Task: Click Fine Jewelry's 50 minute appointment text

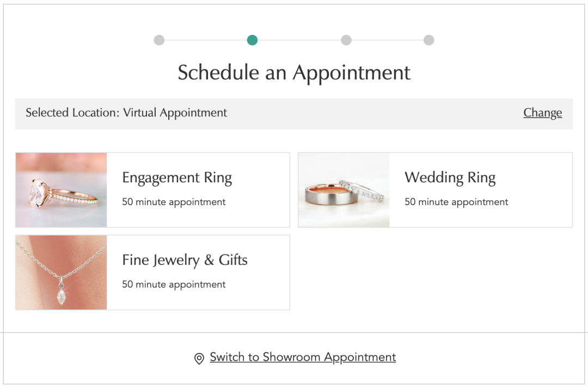Action: pos(174,285)
